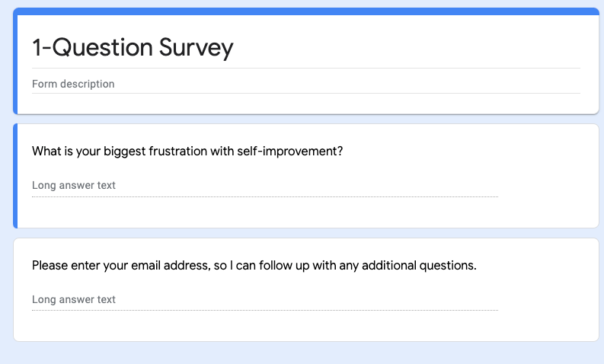Select the email address question text

(254, 266)
